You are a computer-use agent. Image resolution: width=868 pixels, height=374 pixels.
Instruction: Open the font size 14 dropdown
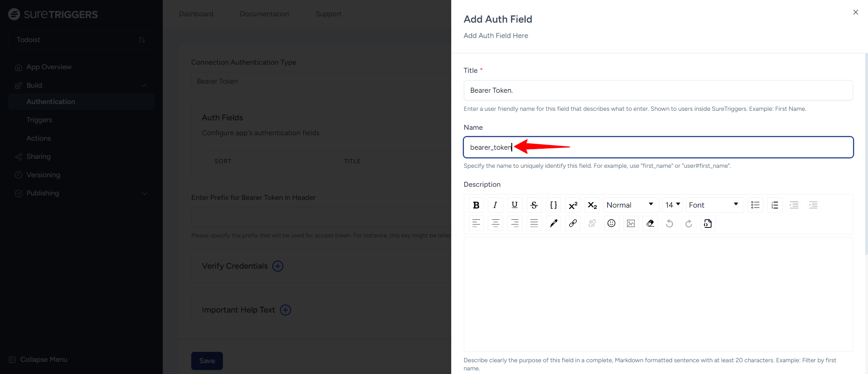[672, 205]
